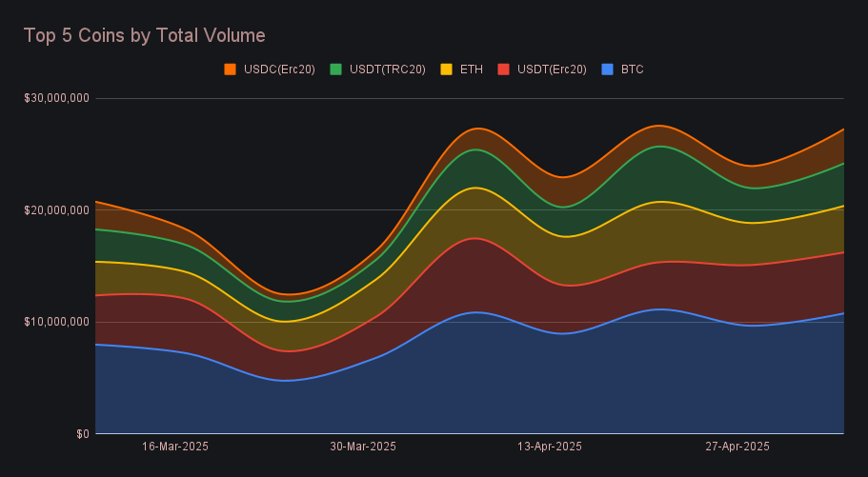Click the BTC legend label text
The image size is (868, 477).
click(x=633, y=70)
